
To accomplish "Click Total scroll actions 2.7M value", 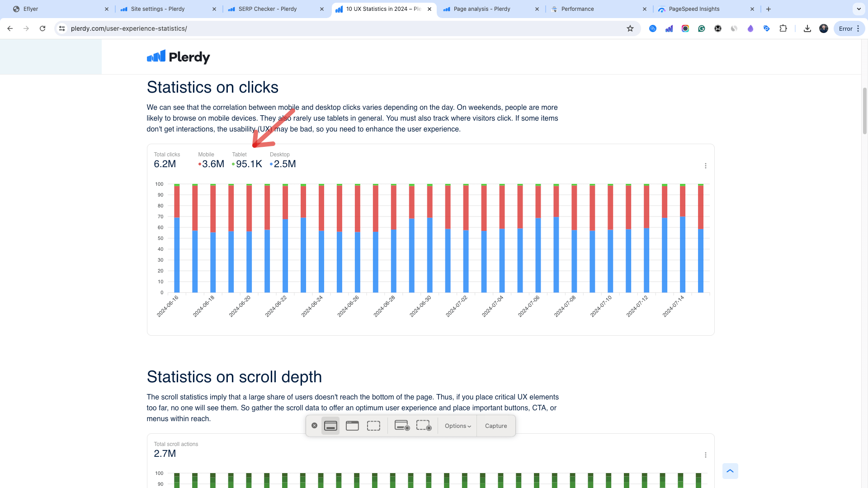I will click(x=165, y=454).
